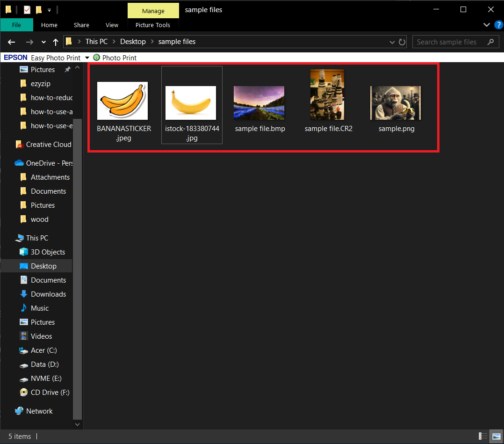Go up one folder level with the up arrow
504x444 pixels.
click(x=55, y=42)
